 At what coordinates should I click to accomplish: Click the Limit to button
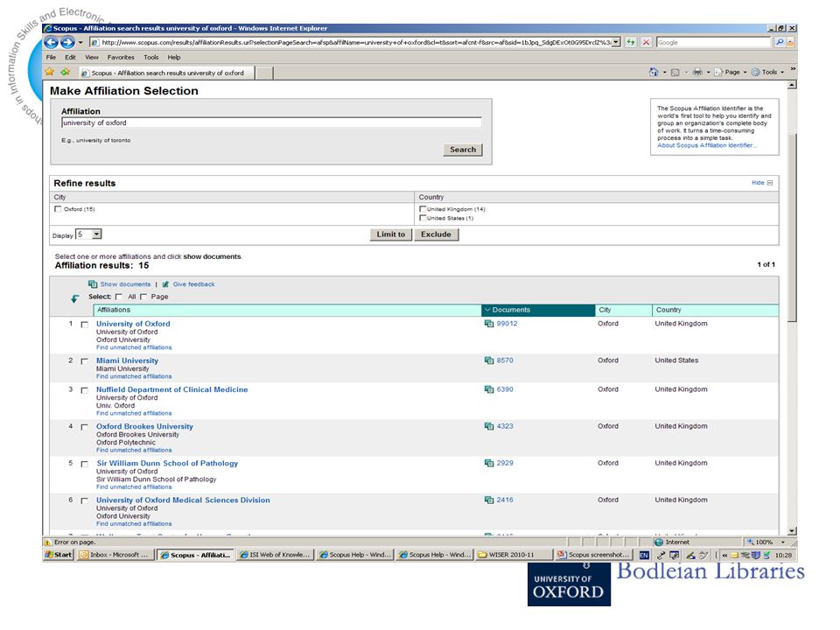tap(390, 234)
